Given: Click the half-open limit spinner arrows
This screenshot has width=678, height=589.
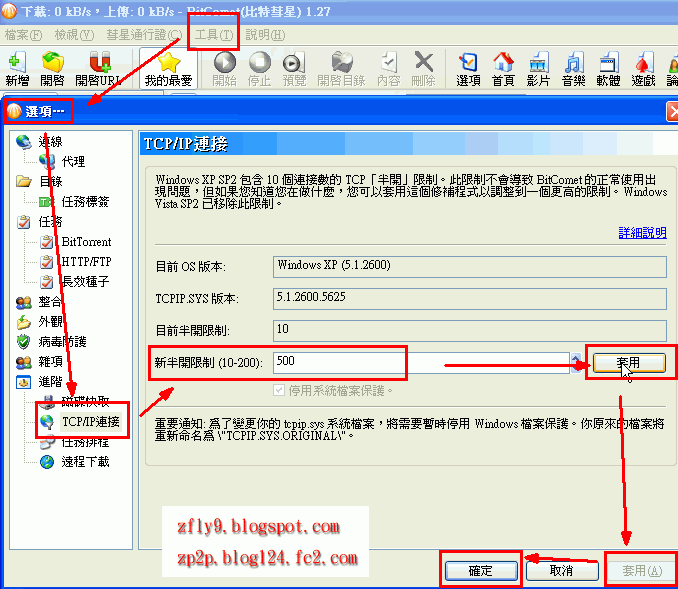Looking at the screenshot, I should tap(576, 362).
